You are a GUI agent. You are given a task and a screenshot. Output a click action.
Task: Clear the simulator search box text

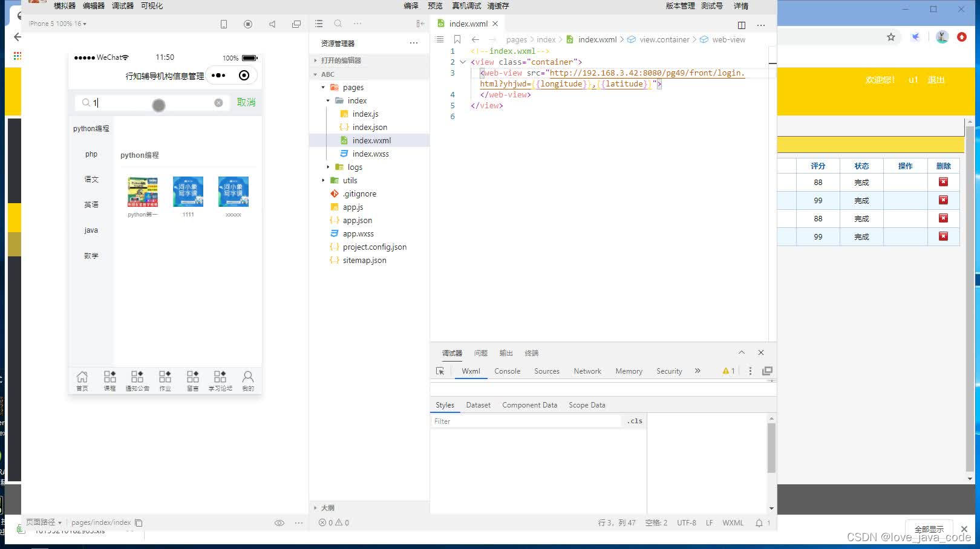[x=218, y=103]
